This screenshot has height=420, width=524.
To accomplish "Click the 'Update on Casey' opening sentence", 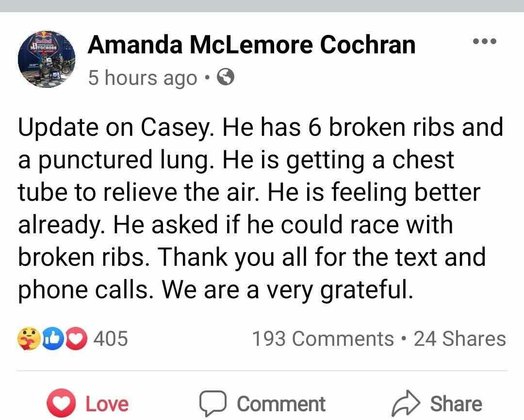I will 117,128.
